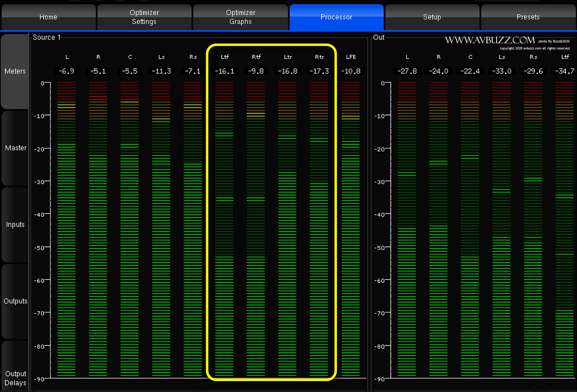Viewport: 577px width, 392px height.
Task: Click the Out panel C channel meter
Action: [470, 229]
